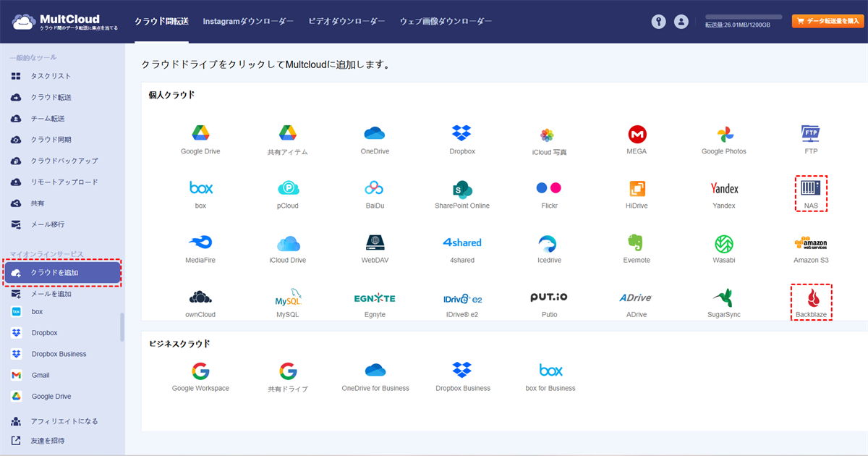Go to ウェブ画像ダウンローダー tab
Screen dimensions: 868x456
[446, 22]
